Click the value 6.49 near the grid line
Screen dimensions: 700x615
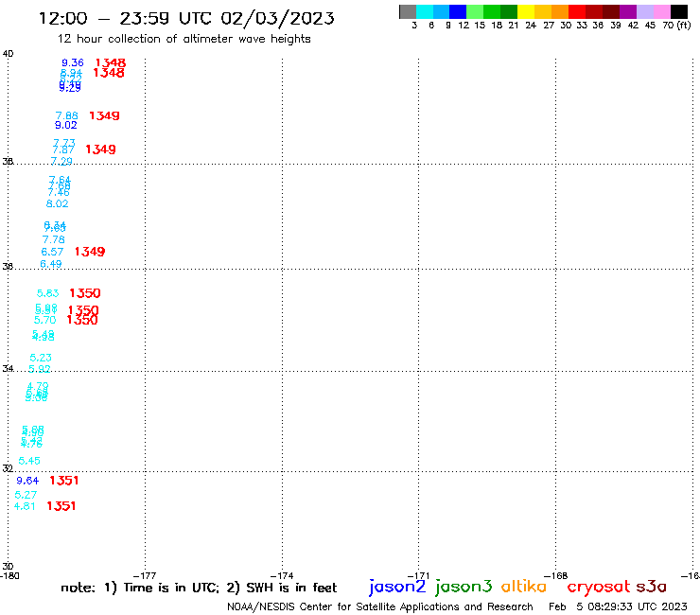(x=51, y=264)
